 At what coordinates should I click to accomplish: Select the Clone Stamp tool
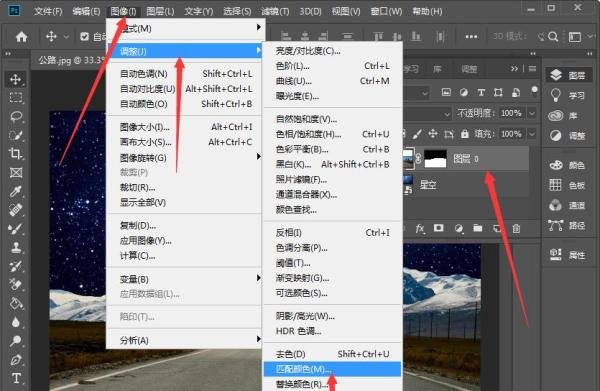(16, 248)
